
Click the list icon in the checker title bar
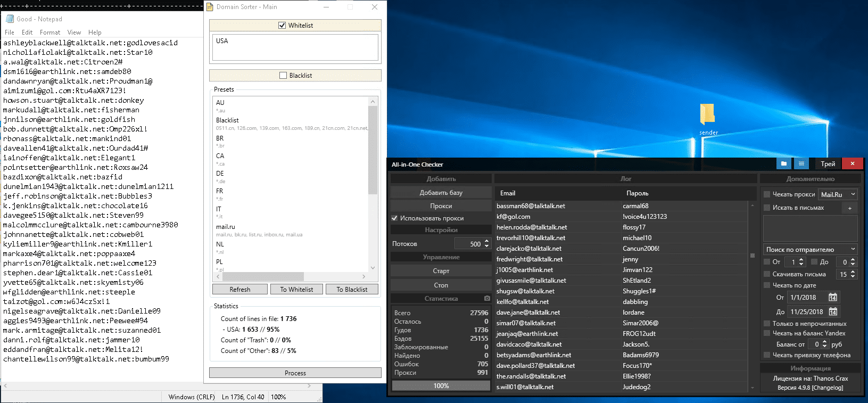coord(801,164)
